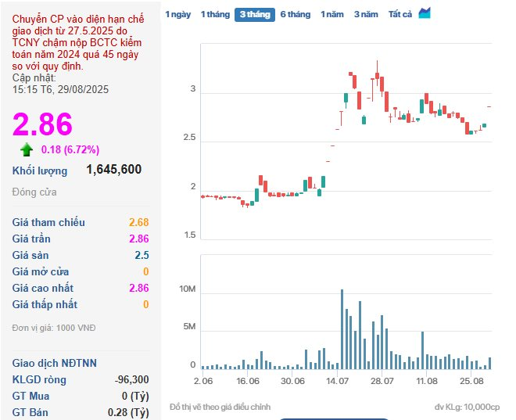The image size is (516, 420).
Task: Select the Khối lượng value 1,645,600
Action: (x=113, y=170)
